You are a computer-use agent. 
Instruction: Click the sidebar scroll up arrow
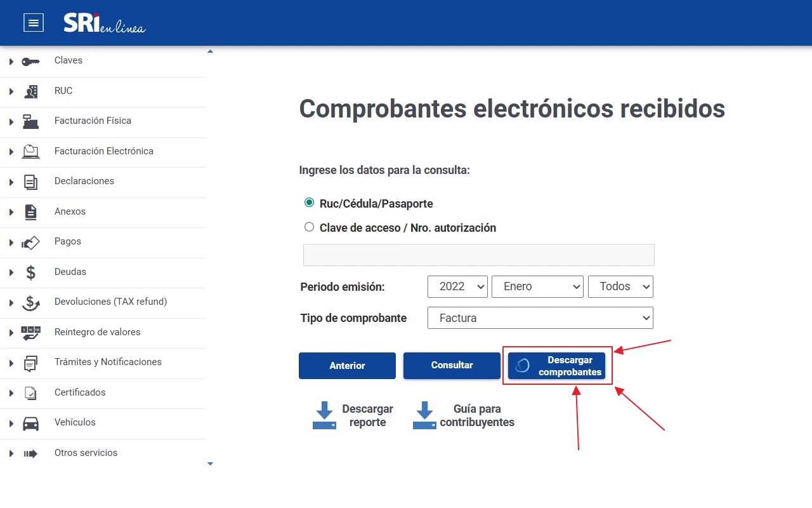[211, 51]
